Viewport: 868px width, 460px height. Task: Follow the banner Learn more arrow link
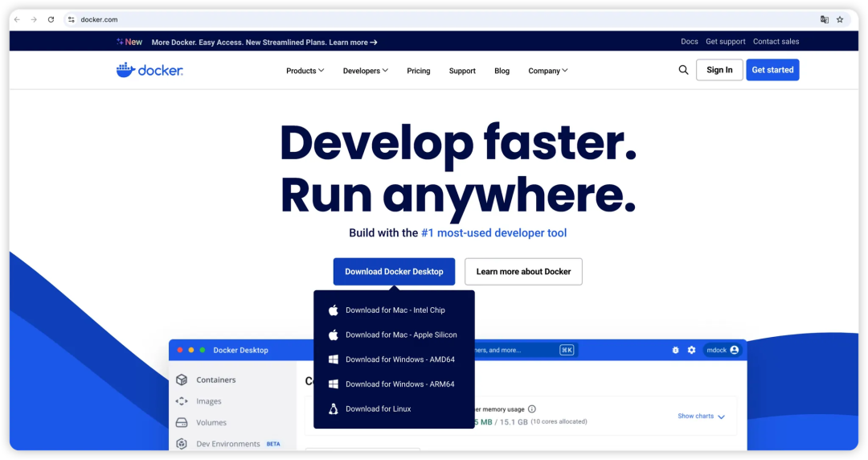353,42
